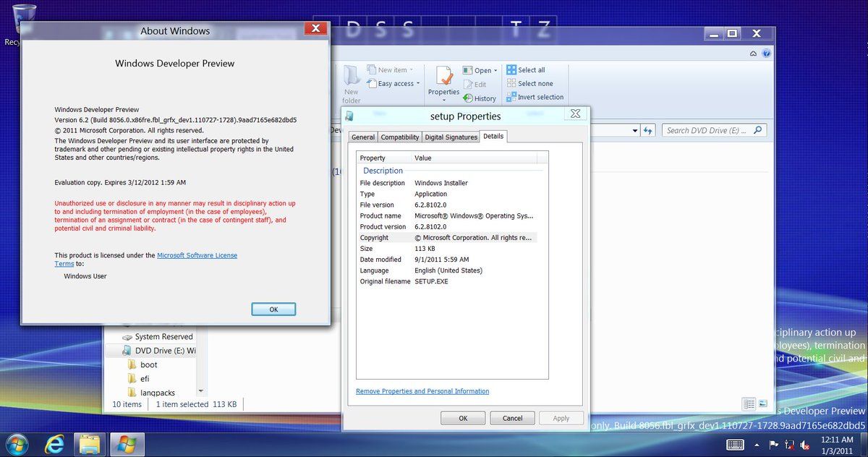
Task: Open the on-screen keyboard from taskbar
Action: coord(736,444)
